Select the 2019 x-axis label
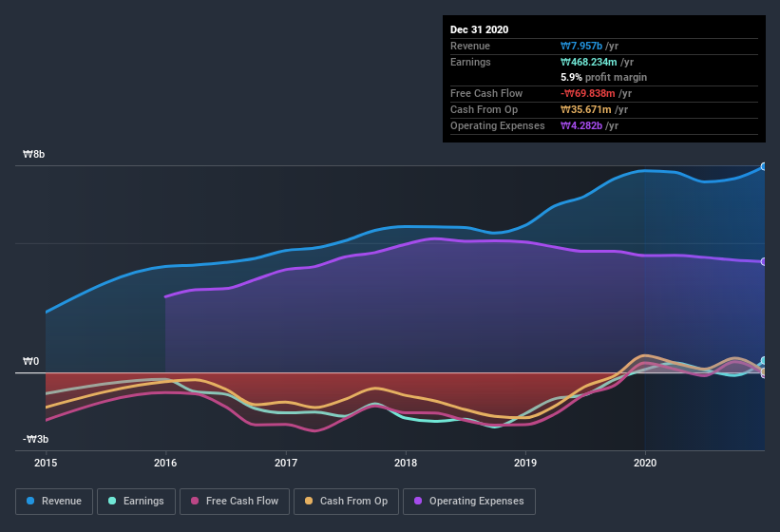This screenshot has width=780, height=532. (x=525, y=463)
